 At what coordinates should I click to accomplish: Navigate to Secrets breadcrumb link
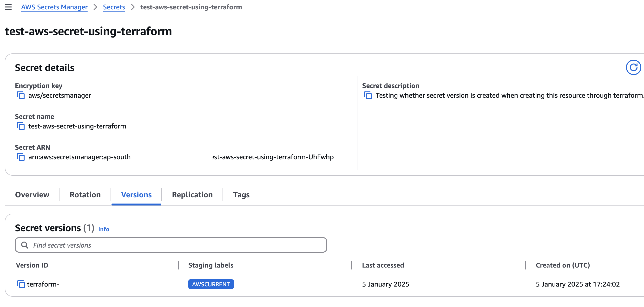tap(114, 7)
